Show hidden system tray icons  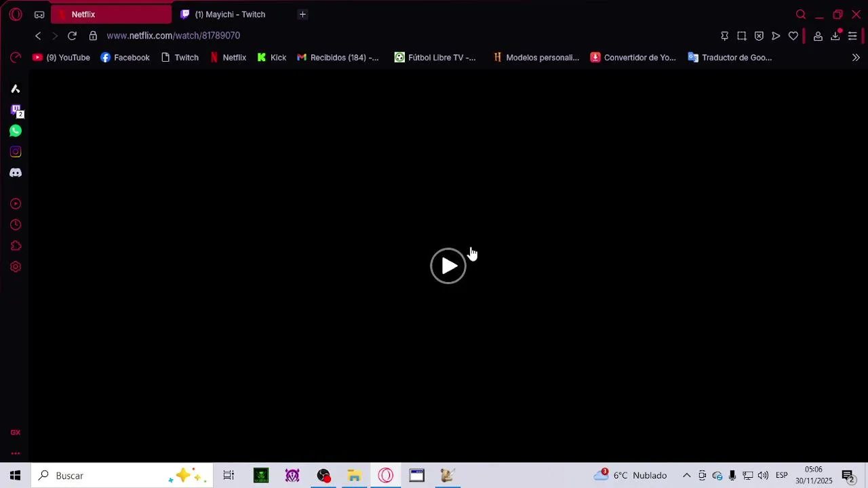pyautogui.click(x=686, y=476)
